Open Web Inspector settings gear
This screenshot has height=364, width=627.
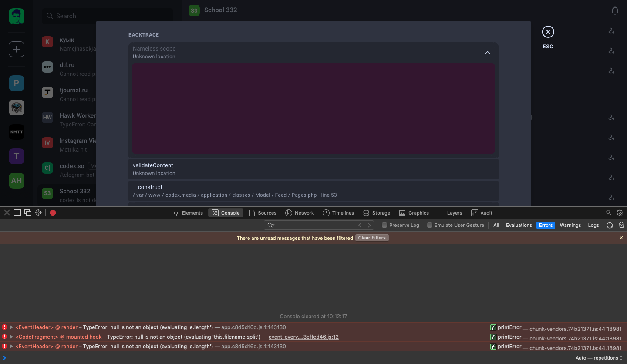(620, 212)
